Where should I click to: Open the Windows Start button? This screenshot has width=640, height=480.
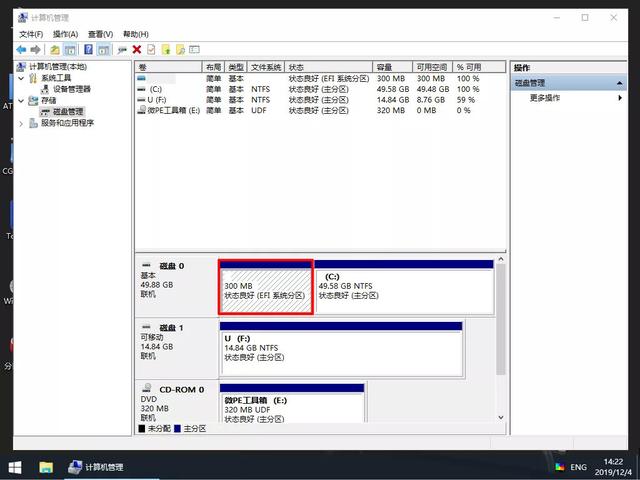[15, 467]
